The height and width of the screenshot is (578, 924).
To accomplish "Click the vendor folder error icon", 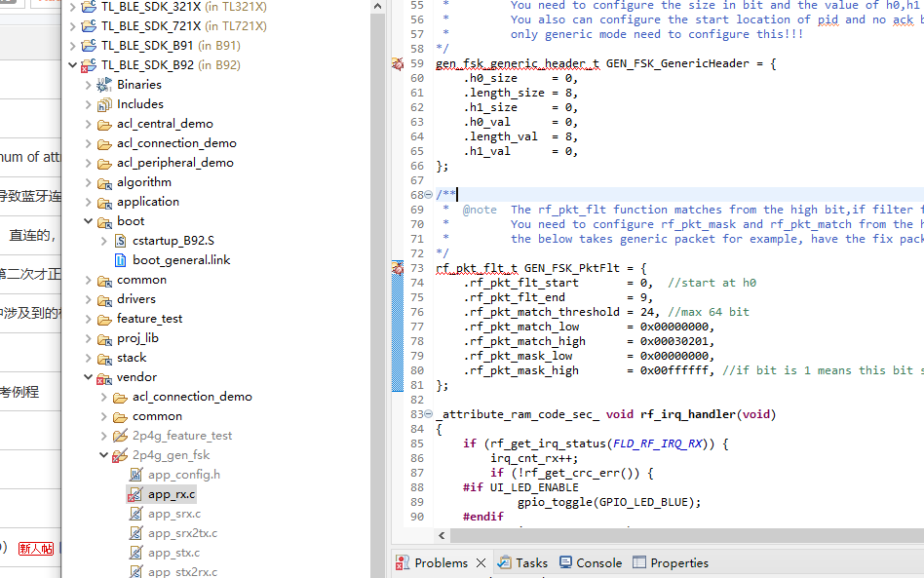I will pos(104,377).
